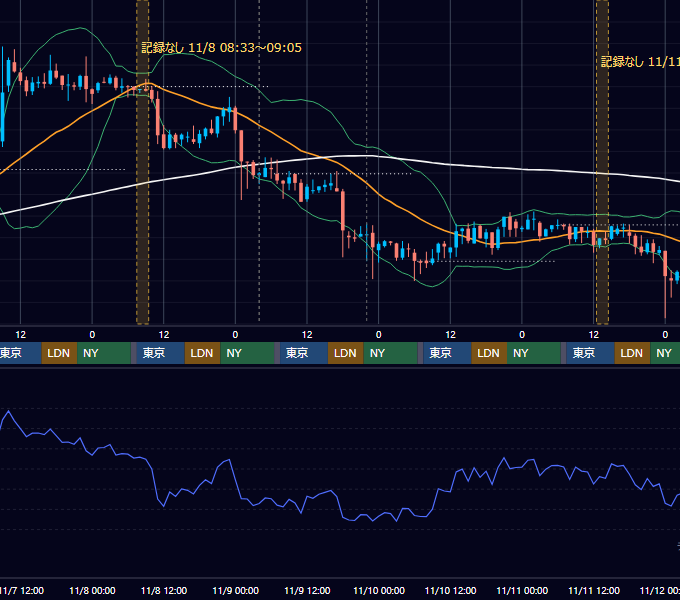The height and width of the screenshot is (600, 680).
Task: Click the 11/11 東京 session block
Action: 590,353
